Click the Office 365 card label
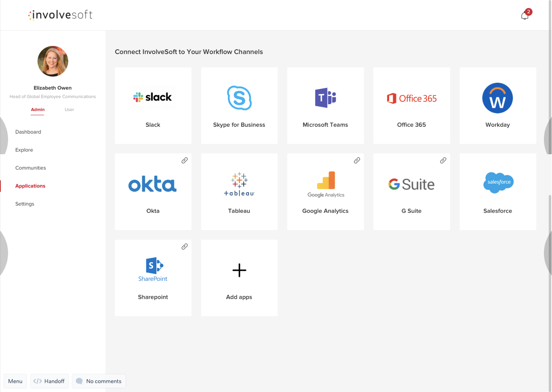Image resolution: width=552 pixels, height=392 pixels. (x=411, y=125)
